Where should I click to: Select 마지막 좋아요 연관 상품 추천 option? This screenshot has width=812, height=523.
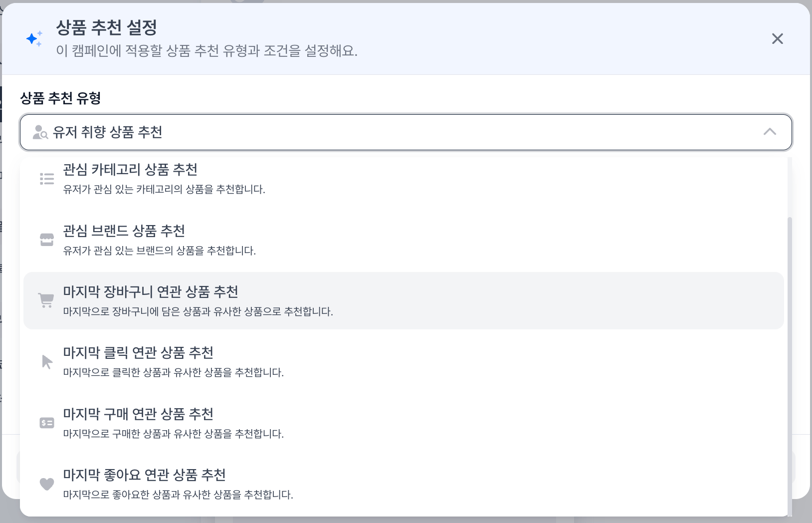[144, 475]
